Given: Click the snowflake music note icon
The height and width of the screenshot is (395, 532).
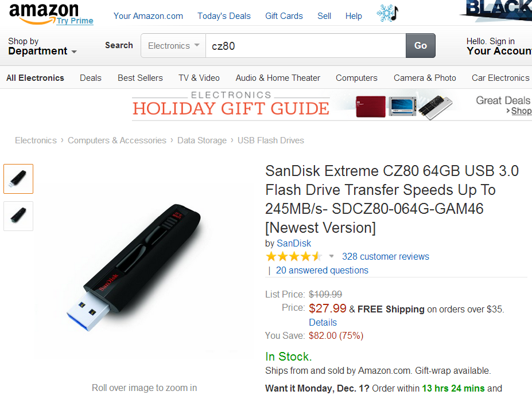Looking at the screenshot, I should 387,13.
